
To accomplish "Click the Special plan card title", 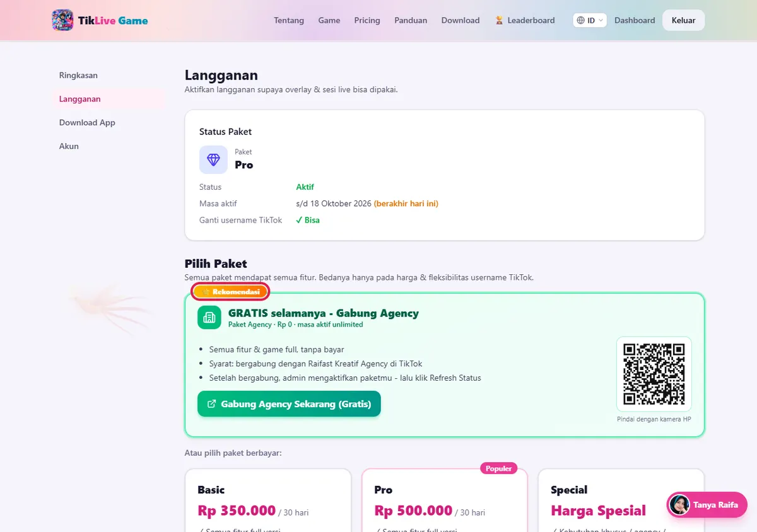I will click(x=569, y=490).
